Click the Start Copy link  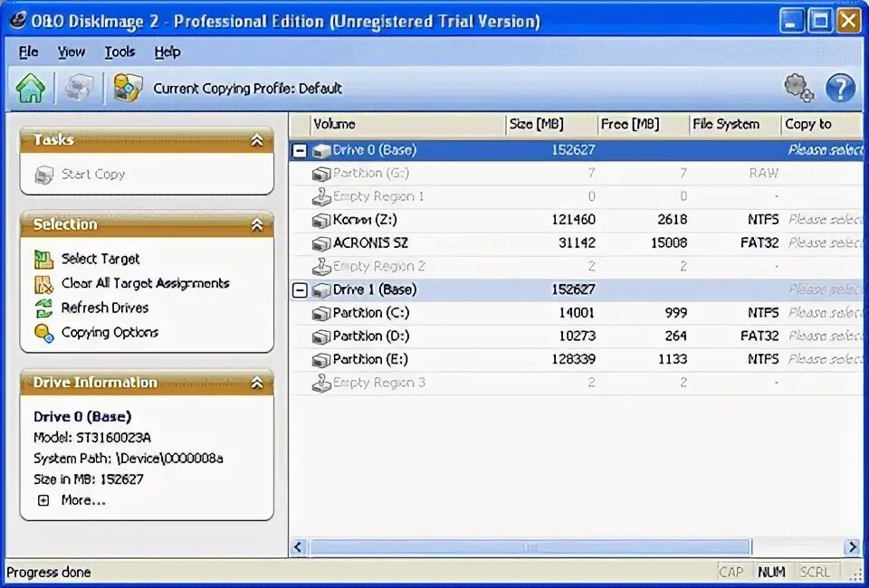pyautogui.click(x=93, y=175)
